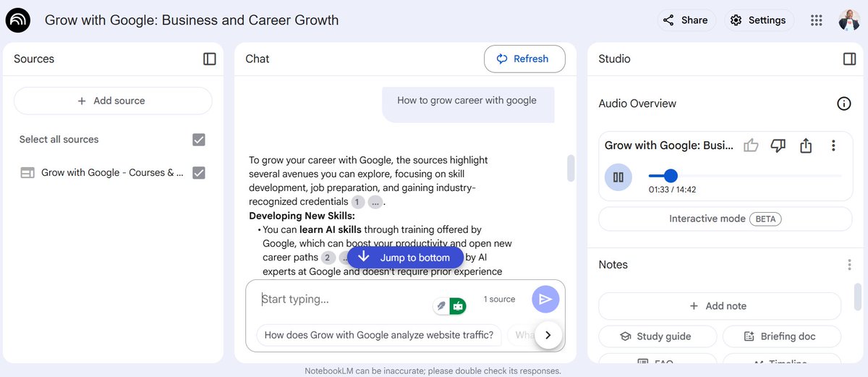Add a new source
Viewport: 868px width, 377px height.
tap(113, 101)
